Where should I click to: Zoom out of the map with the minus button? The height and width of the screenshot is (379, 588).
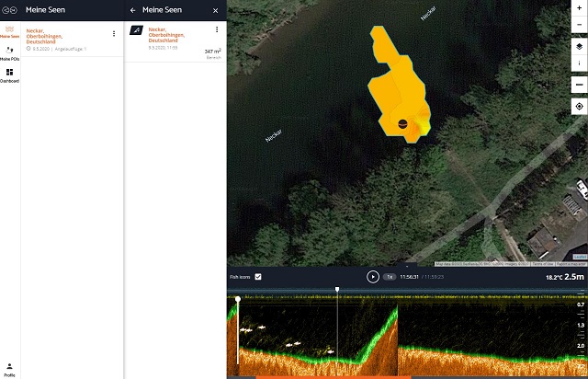(x=580, y=25)
